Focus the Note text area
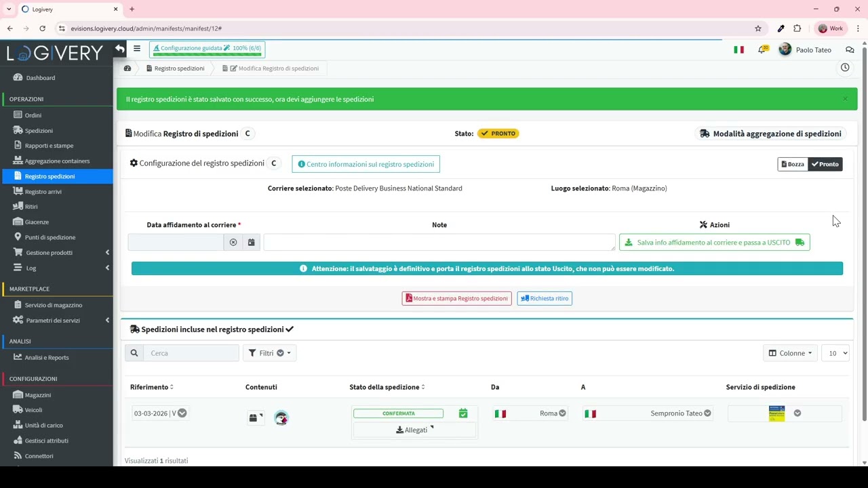The image size is (868, 488). pyautogui.click(x=439, y=243)
